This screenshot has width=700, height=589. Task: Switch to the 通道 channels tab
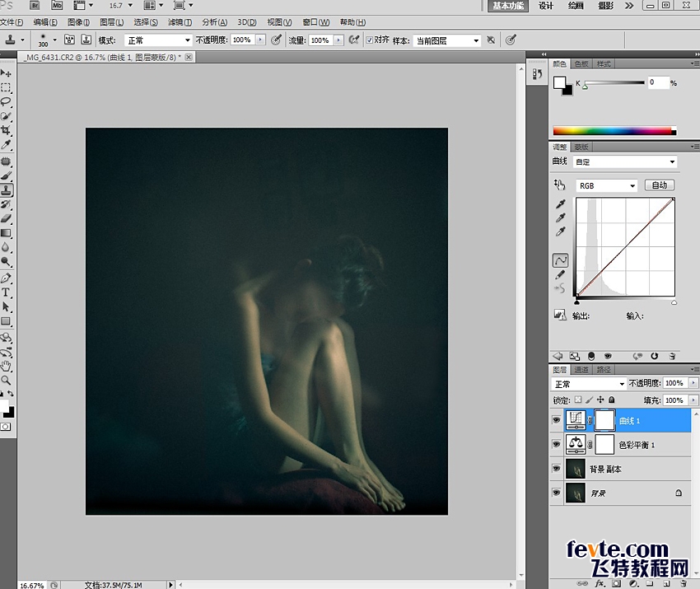pos(581,369)
